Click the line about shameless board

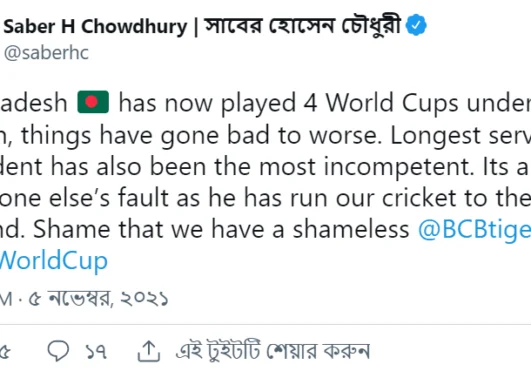point(266,230)
